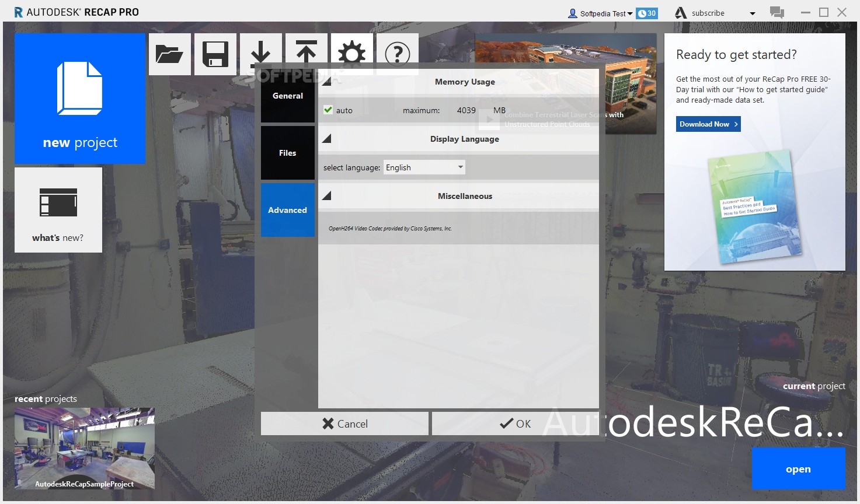Click the new project tile
This screenshot has width=860, height=504.
point(80,99)
